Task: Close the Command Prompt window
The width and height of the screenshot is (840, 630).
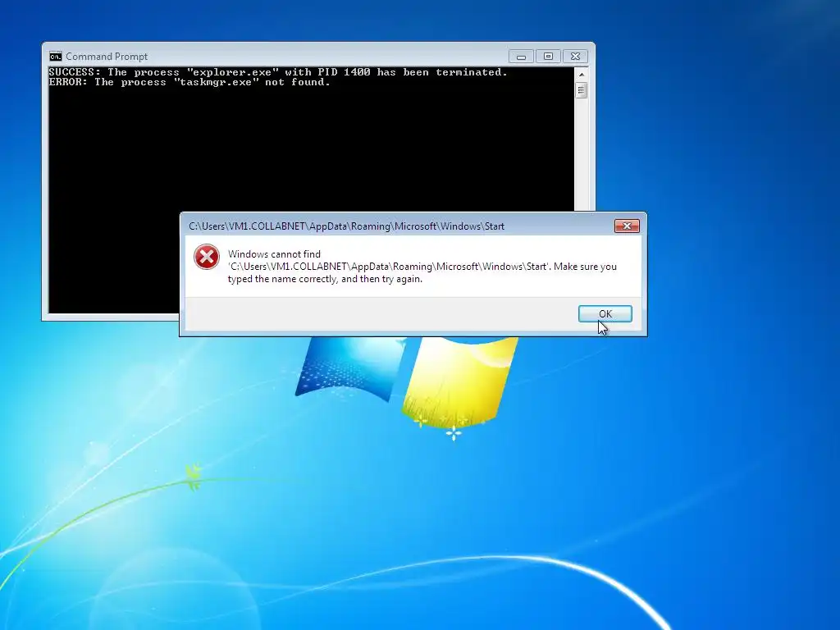Action: point(575,57)
